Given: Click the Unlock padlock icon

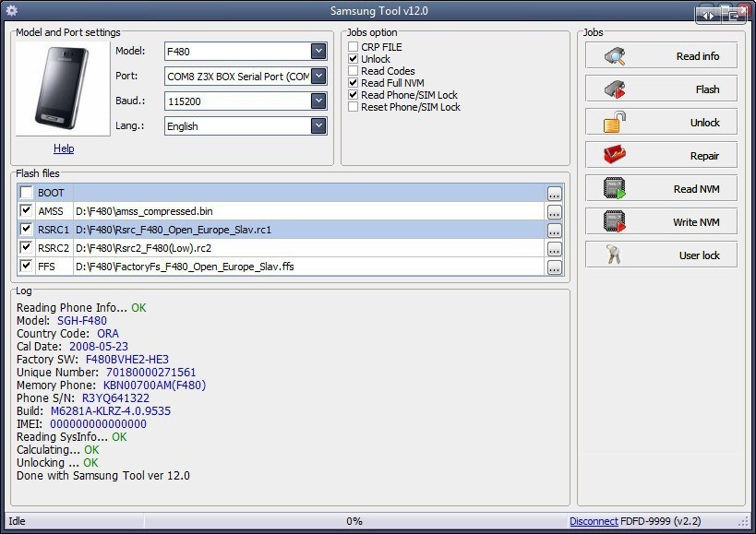Looking at the screenshot, I should point(616,123).
